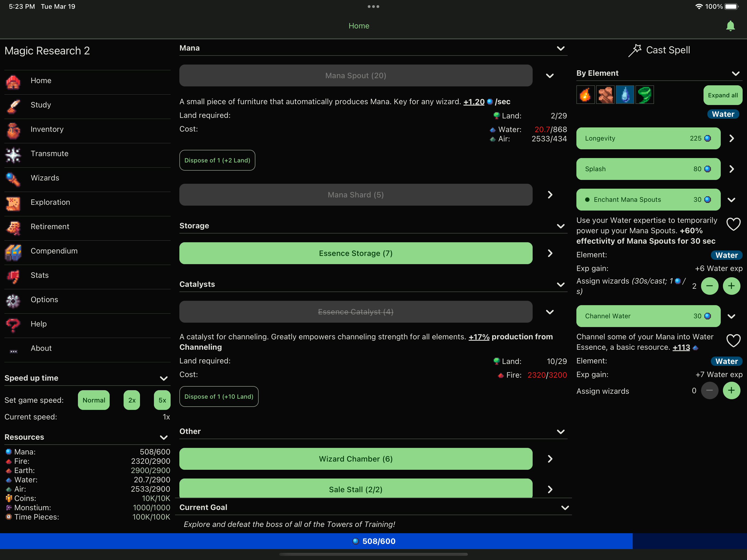The height and width of the screenshot is (560, 747).
Task: Click the Retirement icon
Action: tap(13, 228)
